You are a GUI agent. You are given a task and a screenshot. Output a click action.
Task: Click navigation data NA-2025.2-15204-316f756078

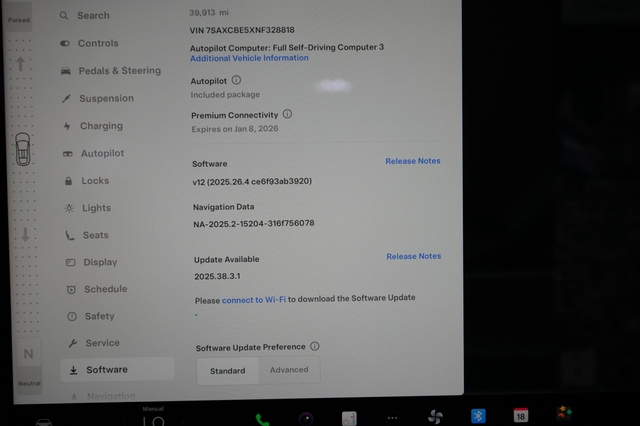coord(253,224)
